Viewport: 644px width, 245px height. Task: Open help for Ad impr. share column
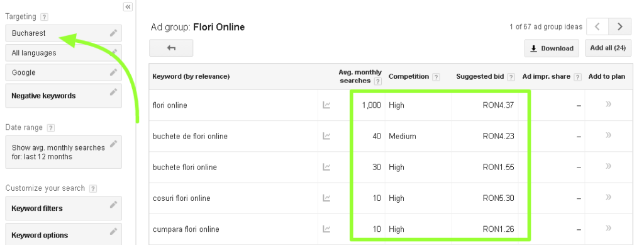tap(578, 77)
